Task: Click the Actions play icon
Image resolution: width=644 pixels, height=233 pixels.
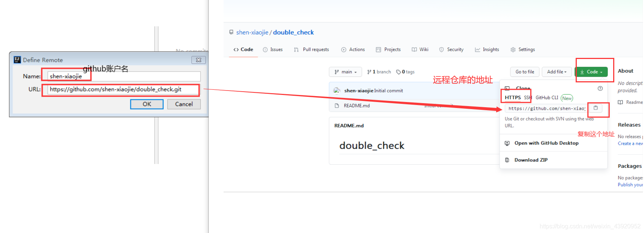Action: pyautogui.click(x=344, y=50)
